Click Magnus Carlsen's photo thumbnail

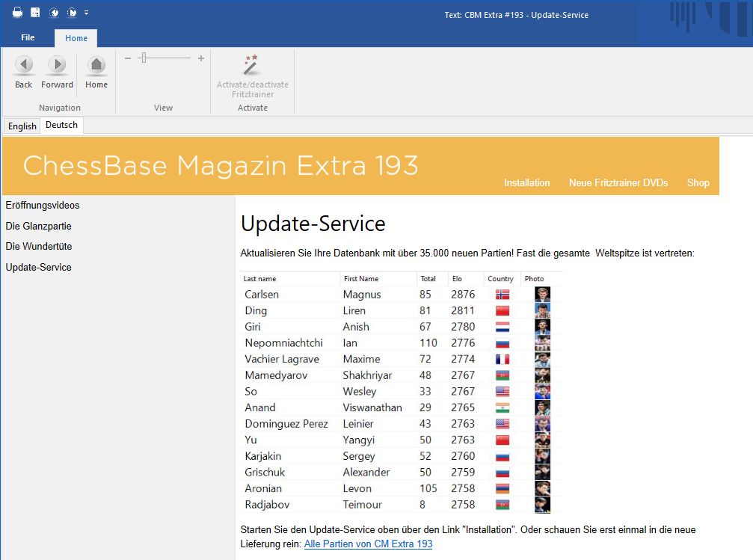pyautogui.click(x=542, y=295)
